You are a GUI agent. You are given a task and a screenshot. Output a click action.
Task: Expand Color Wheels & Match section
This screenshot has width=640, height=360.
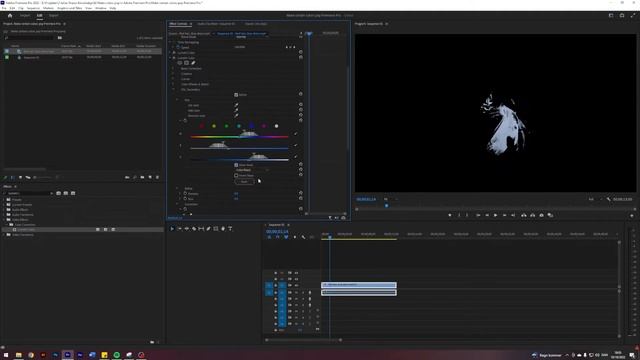[173, 84]
